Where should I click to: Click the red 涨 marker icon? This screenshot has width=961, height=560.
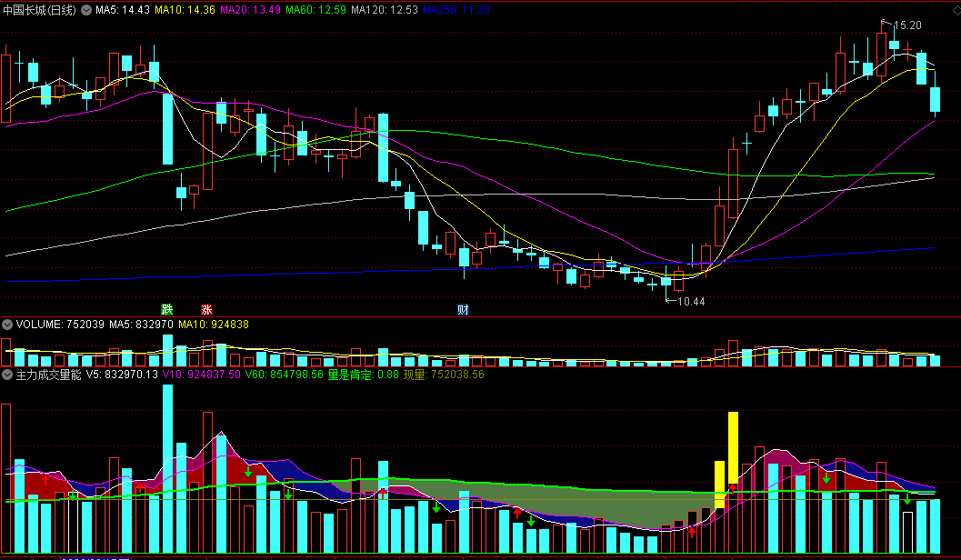pyautogui.click(x=206, y=309)
